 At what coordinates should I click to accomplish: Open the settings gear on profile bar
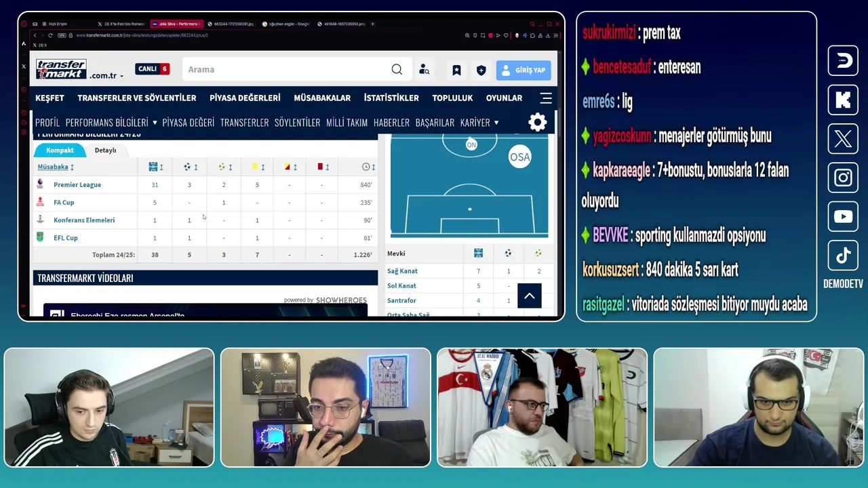coord(537,122)
